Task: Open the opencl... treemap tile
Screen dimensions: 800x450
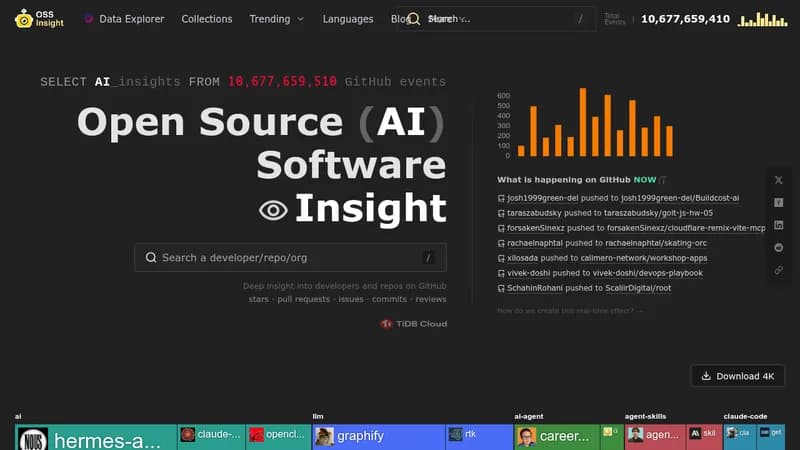Action: click(x=278, y=436)
